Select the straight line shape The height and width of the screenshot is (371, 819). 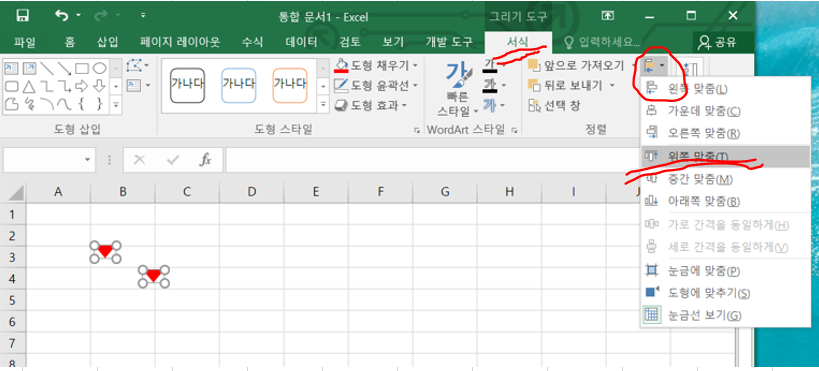click(47, 68)
